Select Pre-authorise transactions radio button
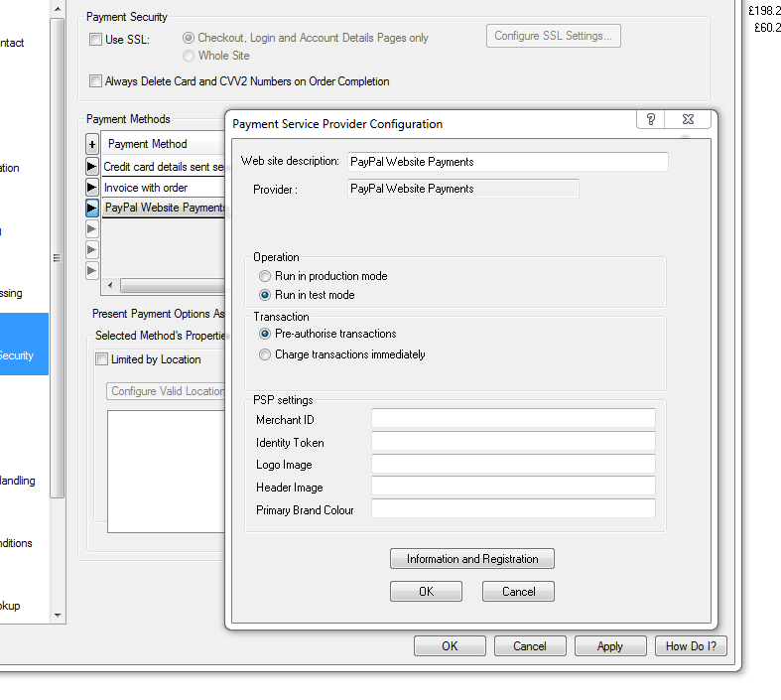781x700 pixels. tap(265, 335)
